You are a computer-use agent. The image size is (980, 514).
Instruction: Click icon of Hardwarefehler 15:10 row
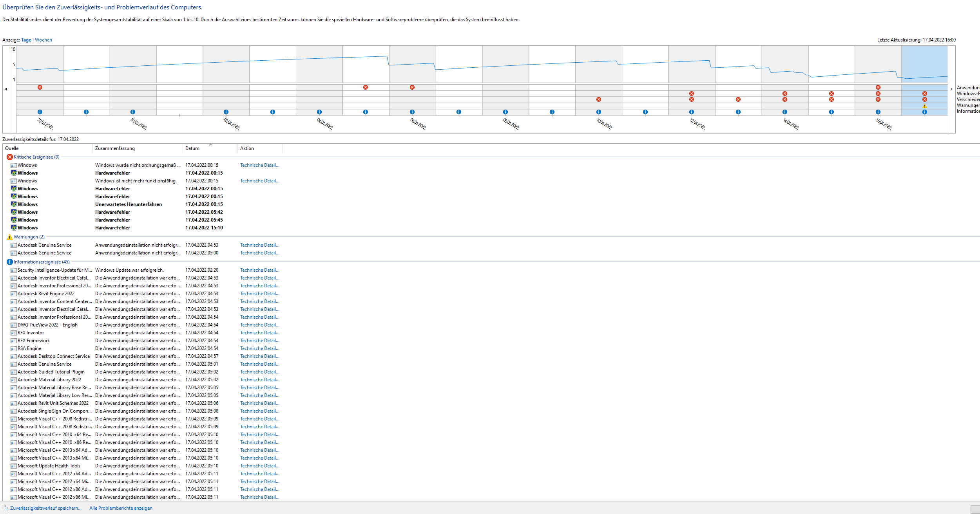14,228
